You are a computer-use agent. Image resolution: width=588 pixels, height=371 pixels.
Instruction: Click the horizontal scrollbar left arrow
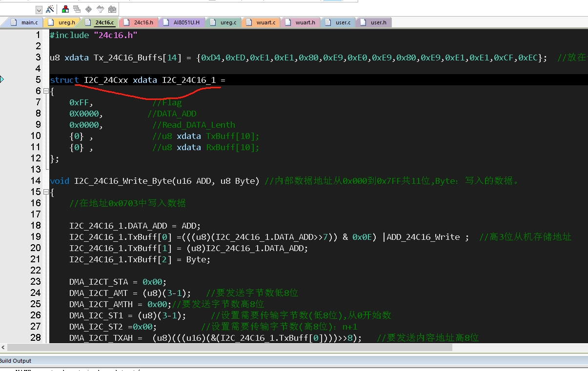pyautogui.click(x=4, y=348)
